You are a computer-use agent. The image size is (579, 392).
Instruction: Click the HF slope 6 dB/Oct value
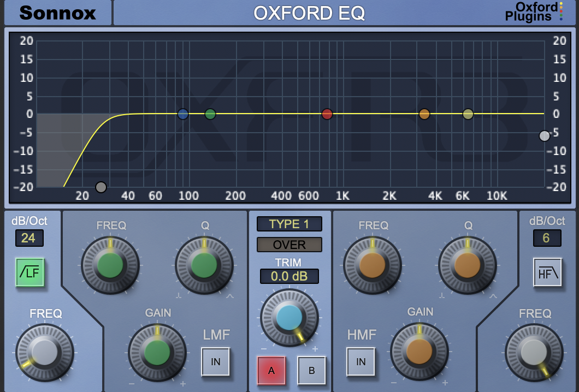click(547, 238)
